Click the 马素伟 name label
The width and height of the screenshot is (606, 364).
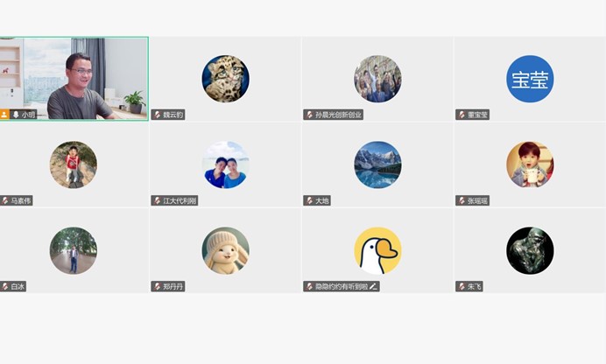pos(20,200)
